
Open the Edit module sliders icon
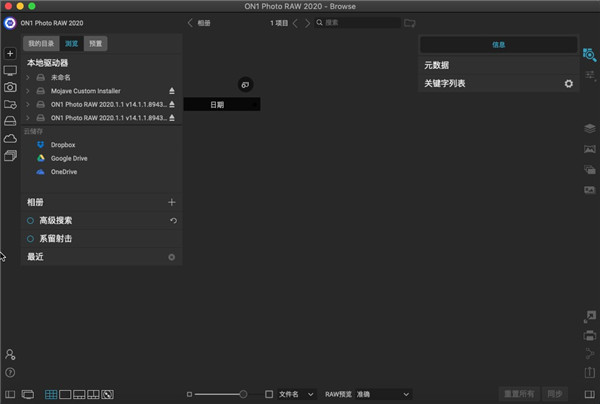point(590,75)
